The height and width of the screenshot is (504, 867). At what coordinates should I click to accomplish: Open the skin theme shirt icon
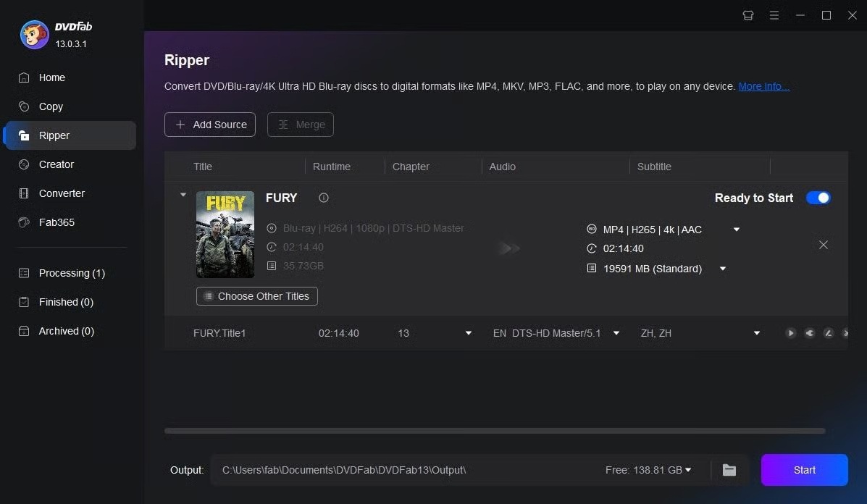tap(748, 15)
